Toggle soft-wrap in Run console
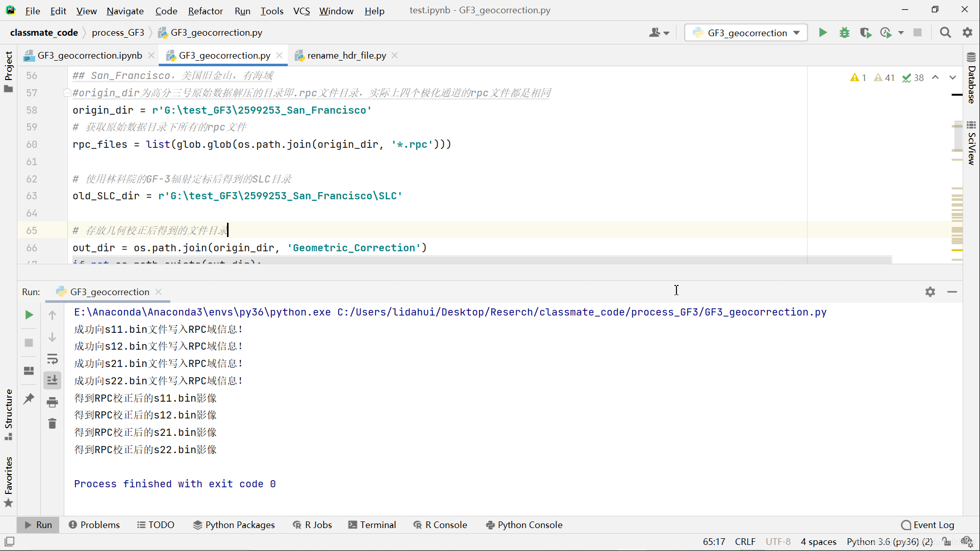This screenshot has width=980, height=551. [x=52, y=359]
